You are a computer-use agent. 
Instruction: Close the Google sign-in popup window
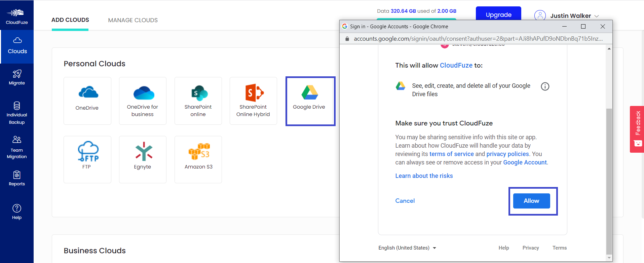(x=603, y=26)
